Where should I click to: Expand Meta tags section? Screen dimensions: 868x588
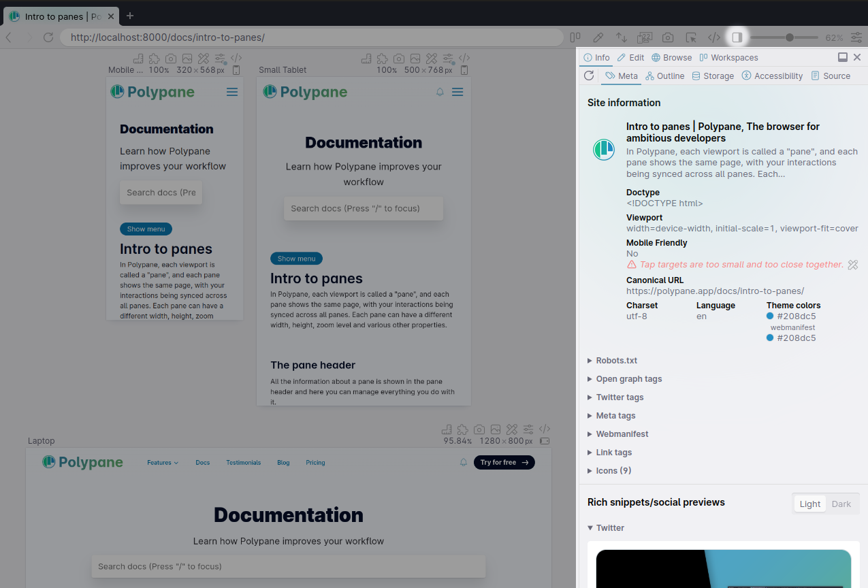pyautogui.click(x=611, y=416)
